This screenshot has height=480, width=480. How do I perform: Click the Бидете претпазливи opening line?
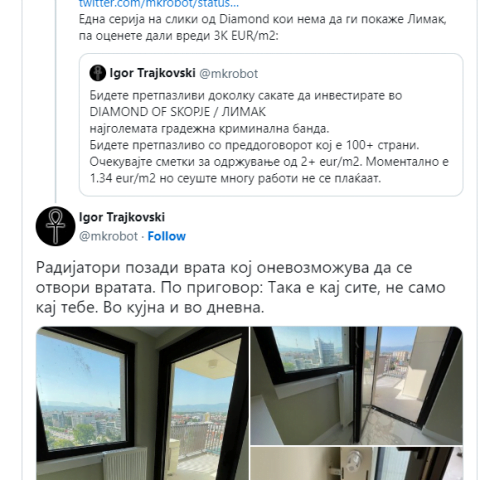click(246, 95)
